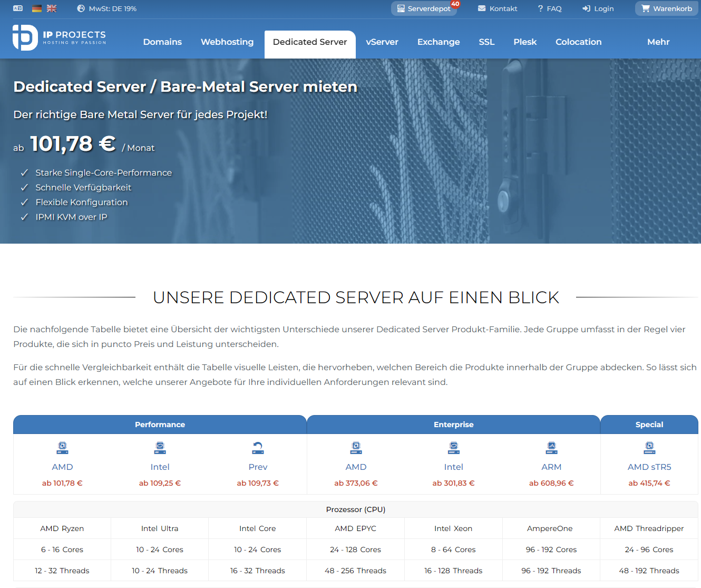701x588 pixels.
Task: Open the Webhosting menu
Action: point(227,42)
